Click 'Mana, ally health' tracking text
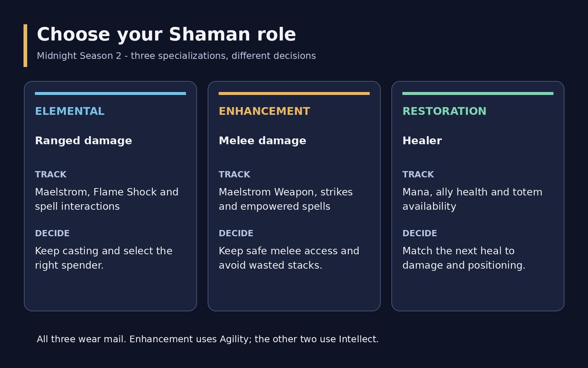 (x=472, y=199)
